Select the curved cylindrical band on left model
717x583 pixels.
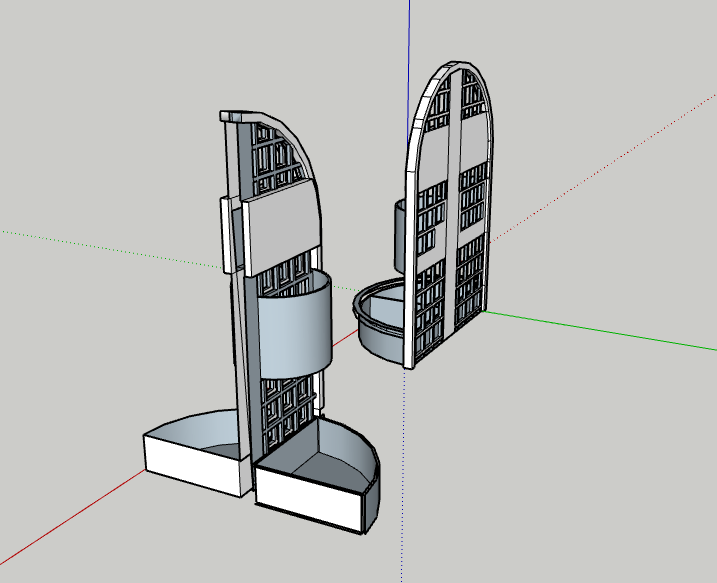294,330
